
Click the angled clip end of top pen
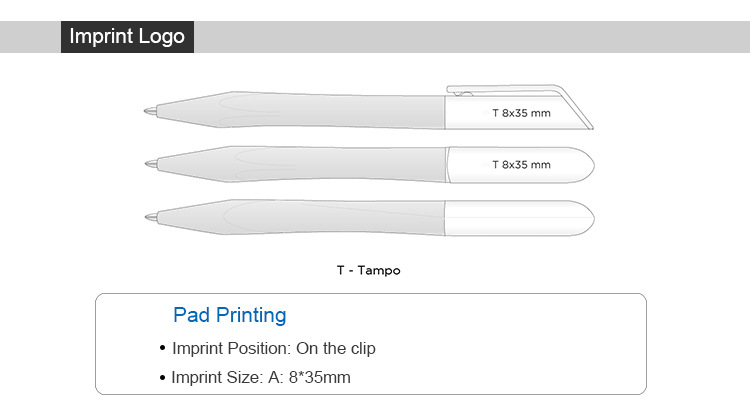574,108
